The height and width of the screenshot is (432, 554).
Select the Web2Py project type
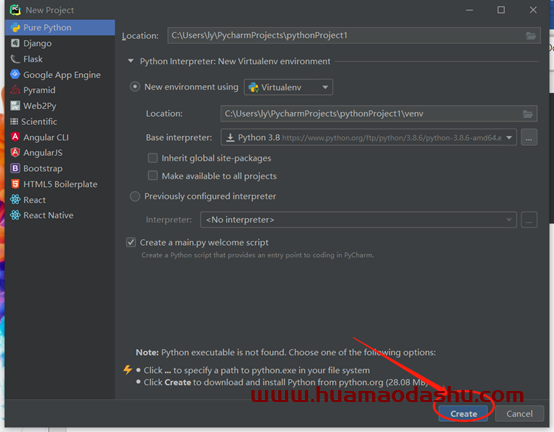(60, 106)
